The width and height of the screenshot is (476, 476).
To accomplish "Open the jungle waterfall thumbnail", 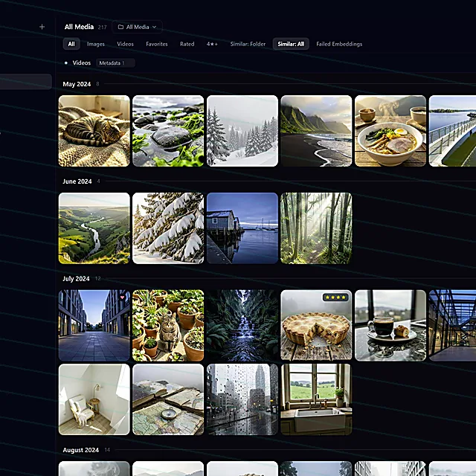I will pyautogui.click(x=242, y=326).
